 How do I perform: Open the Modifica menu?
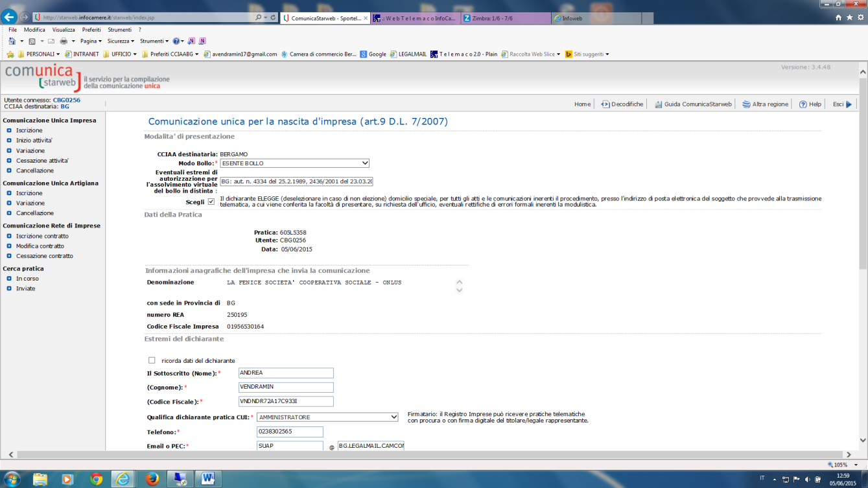coord(34,30)
